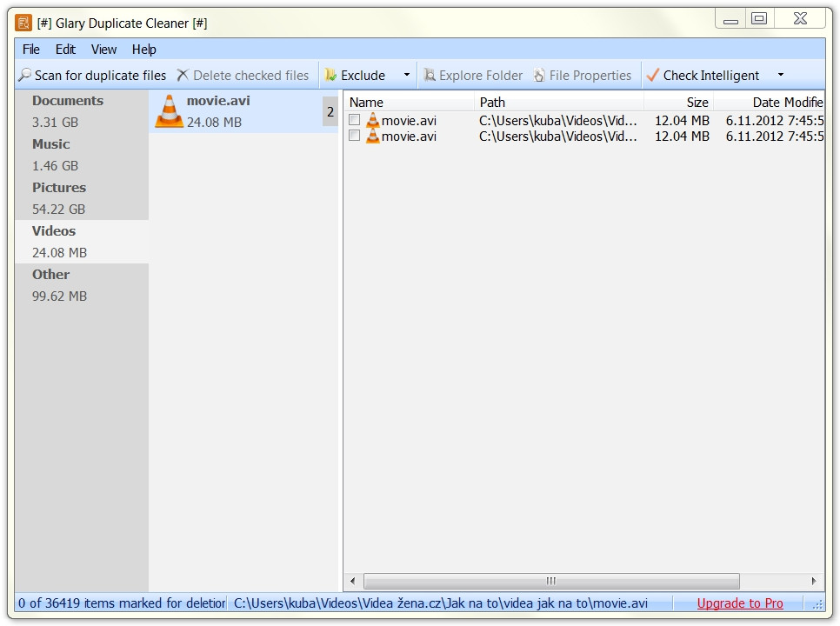The image size is (840, 626).
Task: Click the Exclude button label
Action: click(363, 76)
